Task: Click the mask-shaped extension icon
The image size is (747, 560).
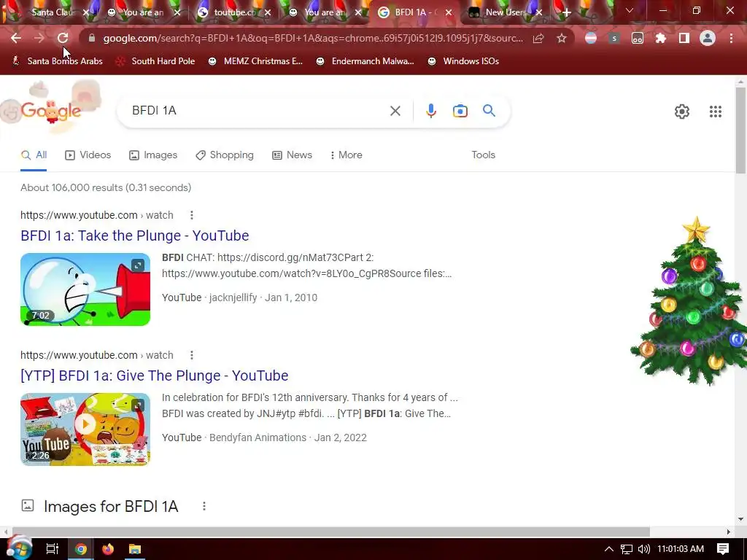Action: [638, 38]
